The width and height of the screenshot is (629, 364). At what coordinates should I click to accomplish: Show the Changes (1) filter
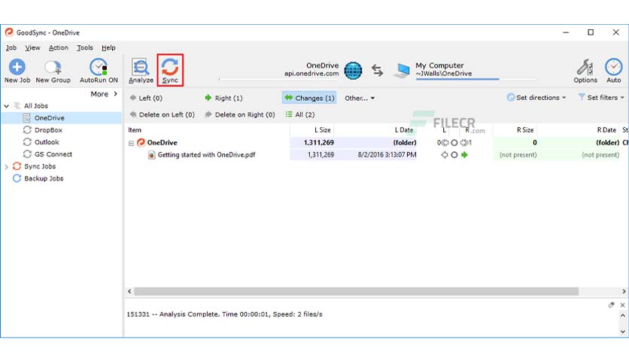pyautogui.click(x=309, y=99)
